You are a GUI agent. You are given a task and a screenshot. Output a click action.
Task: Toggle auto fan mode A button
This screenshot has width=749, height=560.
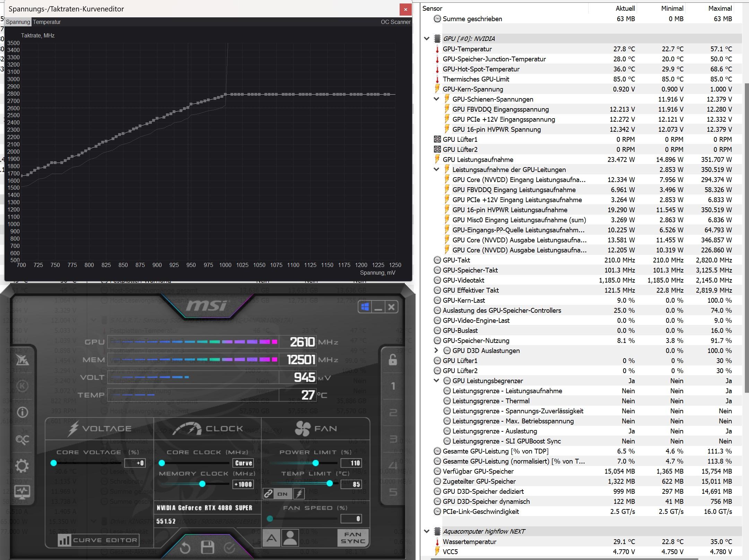[x=271, y=538]
